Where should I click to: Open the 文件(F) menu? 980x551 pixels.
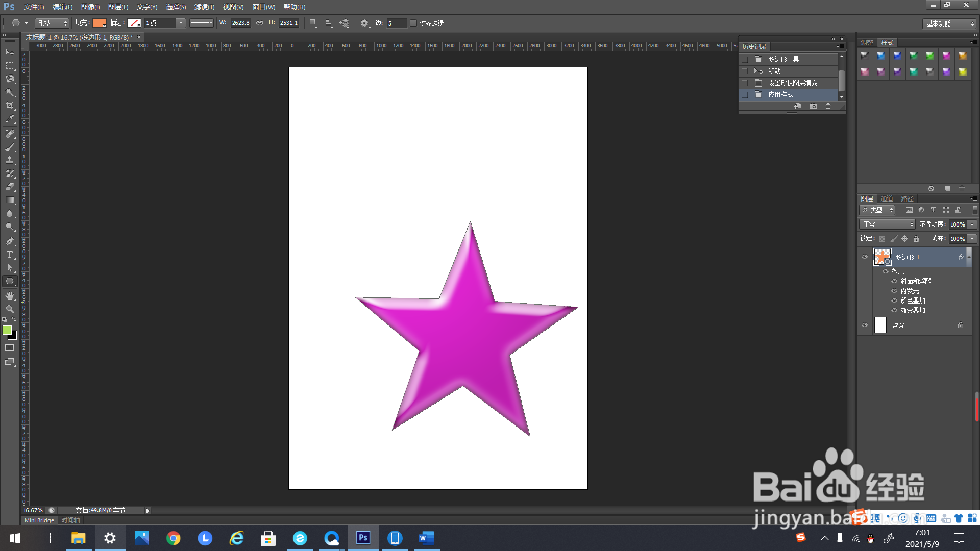tap(34, 7)
